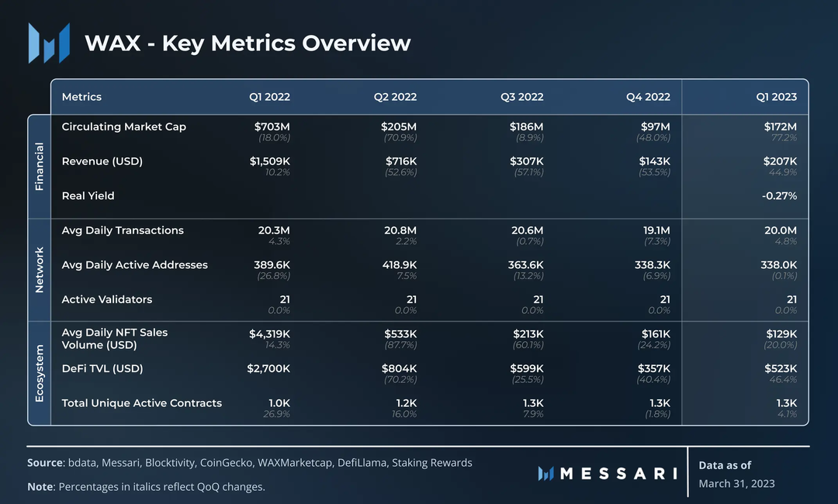
Task: Click the '19.1M' daily transactions value
Action: (x=657, y=230)
